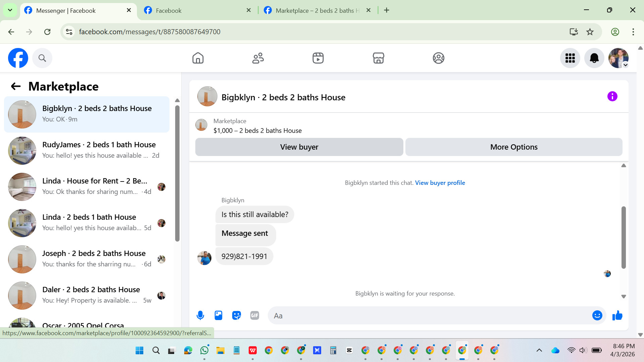Open Linda 2 beds 1 bath House conversation

click(87, 223)
